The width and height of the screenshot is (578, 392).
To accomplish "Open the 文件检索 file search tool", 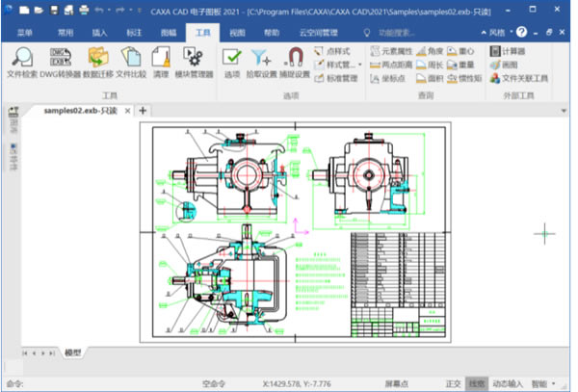I will (x=22, y=63).
